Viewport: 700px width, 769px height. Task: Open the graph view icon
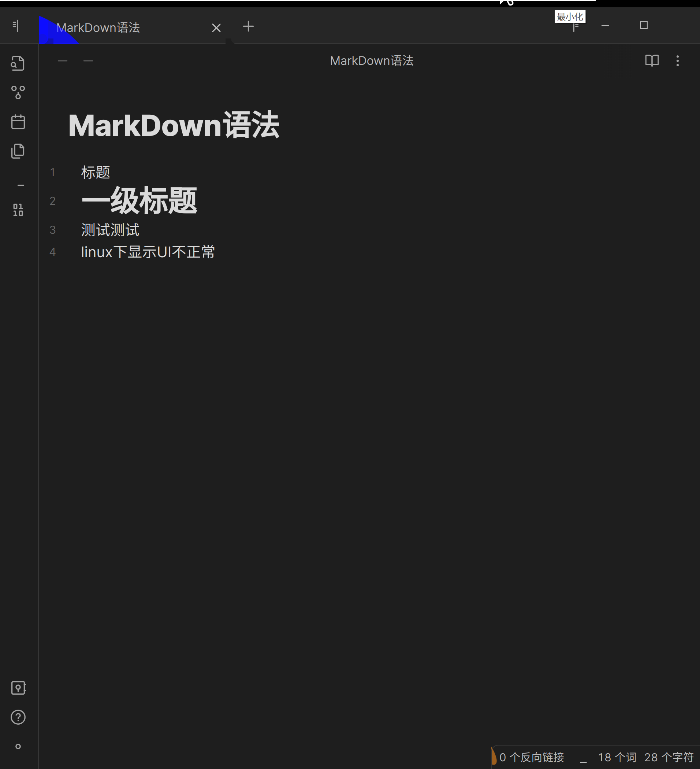(x=18, y=92)
